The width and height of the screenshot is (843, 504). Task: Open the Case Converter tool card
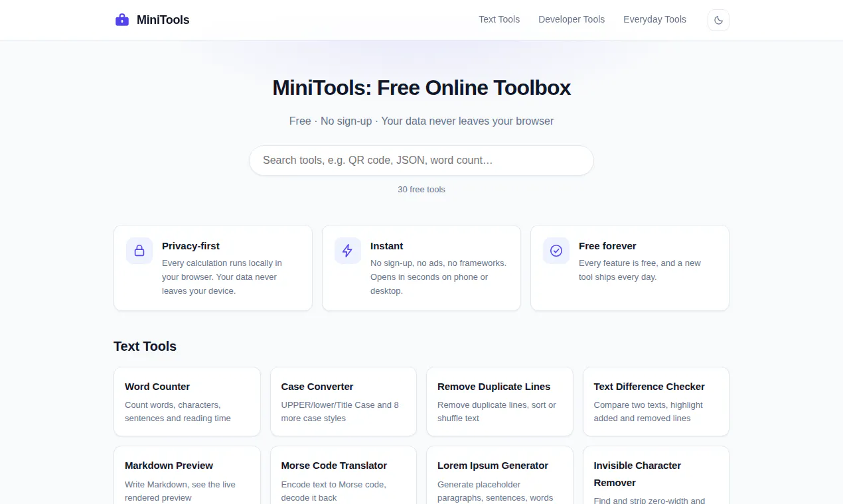tap(343, 402)
